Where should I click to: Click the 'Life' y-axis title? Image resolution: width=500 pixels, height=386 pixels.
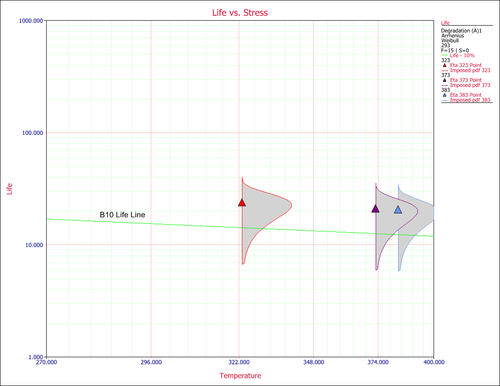pos(9,189)
